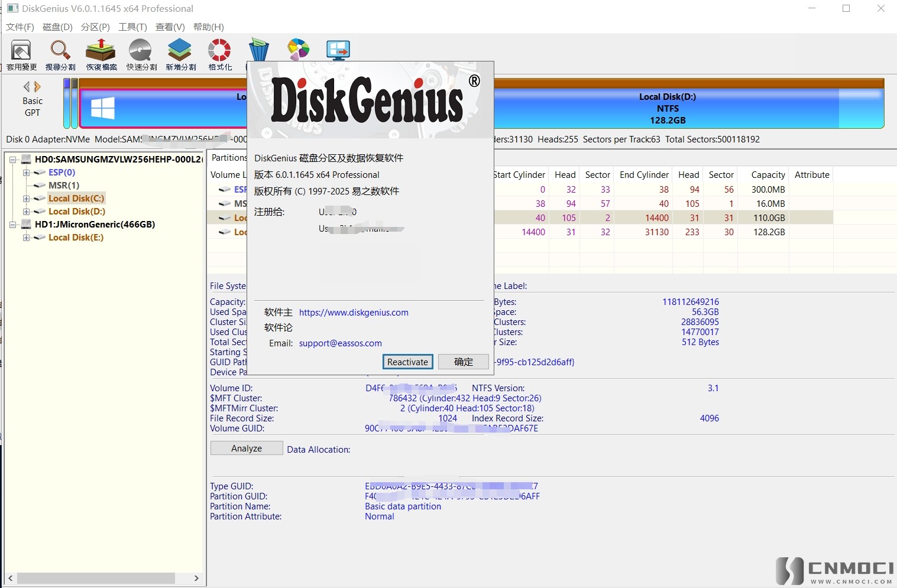The height and width of the screenshot is (588, 897).
Task: Select MSR(1) in the disk tree
Action: click(x=64, y=186)
